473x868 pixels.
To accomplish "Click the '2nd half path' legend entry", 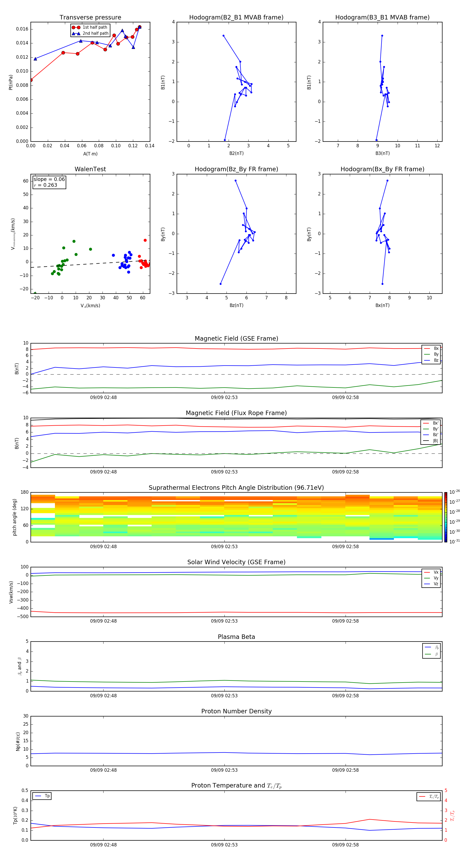I will (x=90, y=33).
